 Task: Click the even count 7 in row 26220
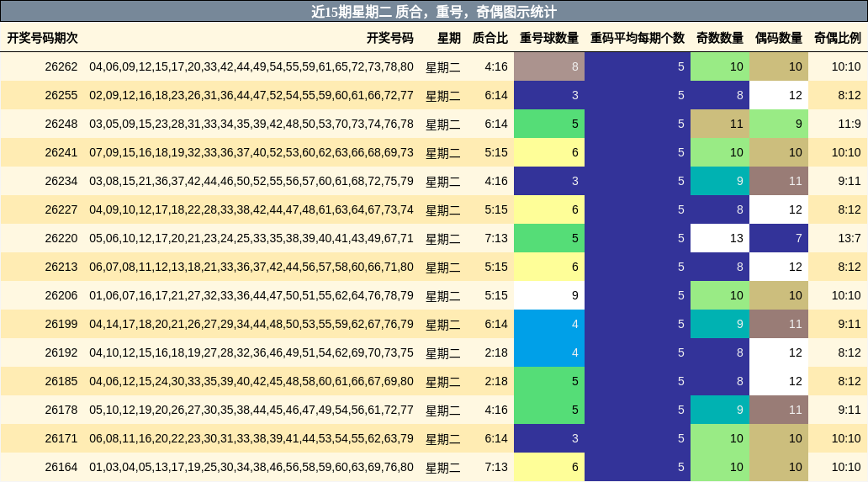(779, 238)
